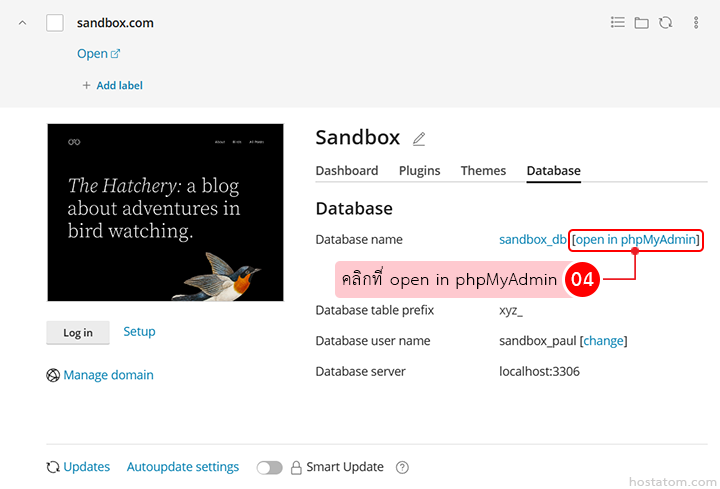Open the file manager folder icon
The width and height of the screenshot is (720, 489).
tap(642, 22)
